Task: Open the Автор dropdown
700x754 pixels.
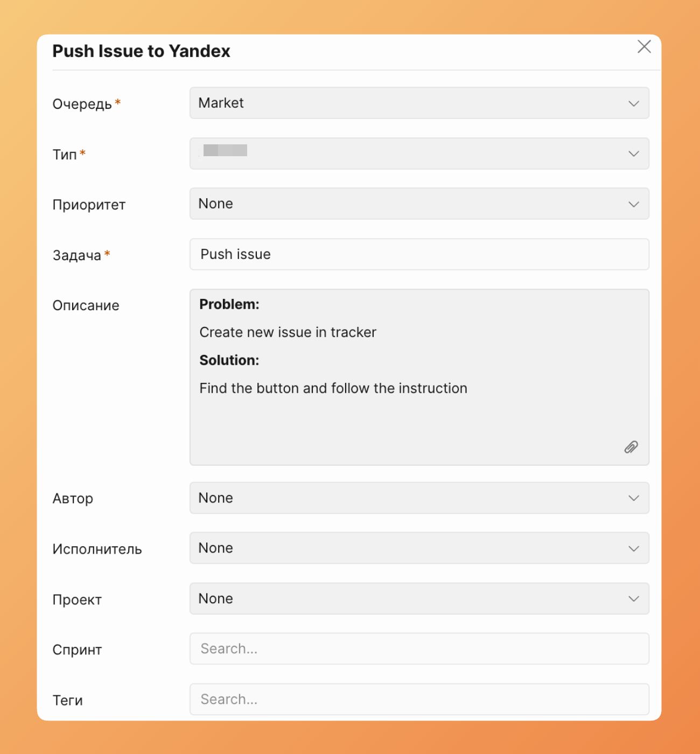Action: tap(419, 498)
